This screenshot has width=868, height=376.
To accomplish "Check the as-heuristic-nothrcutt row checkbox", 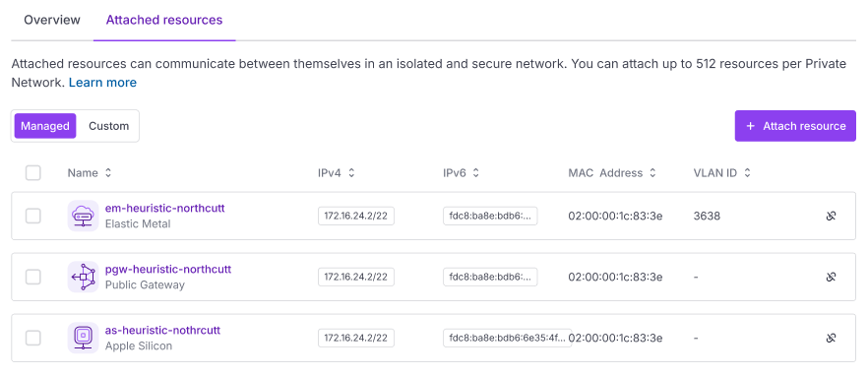I will point(33,338).
